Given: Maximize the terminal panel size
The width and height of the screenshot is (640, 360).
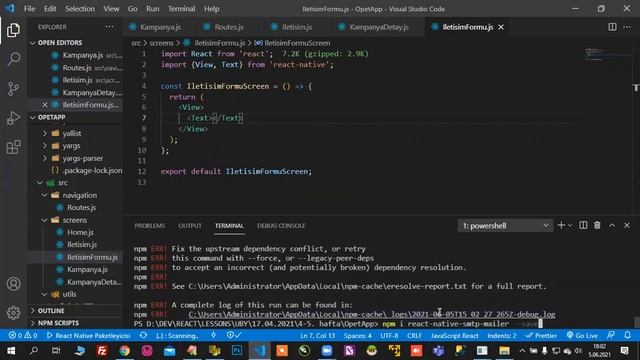Looking at the screenshot, I should [612, 225].
